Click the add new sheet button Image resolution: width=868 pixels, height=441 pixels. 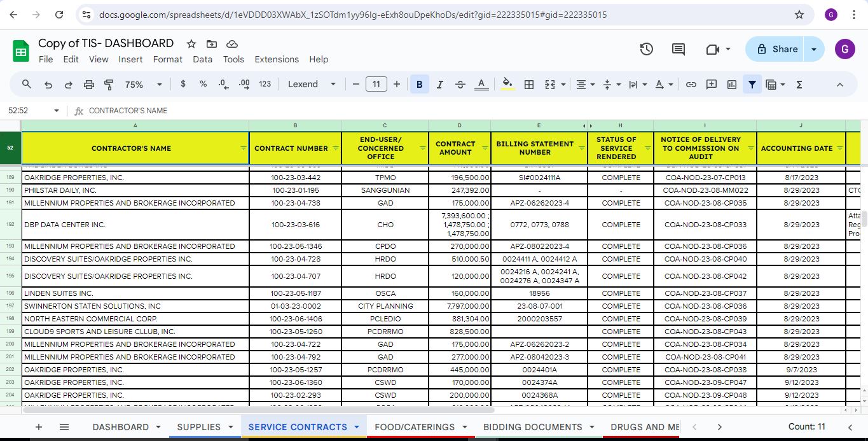tap(39, 427)
